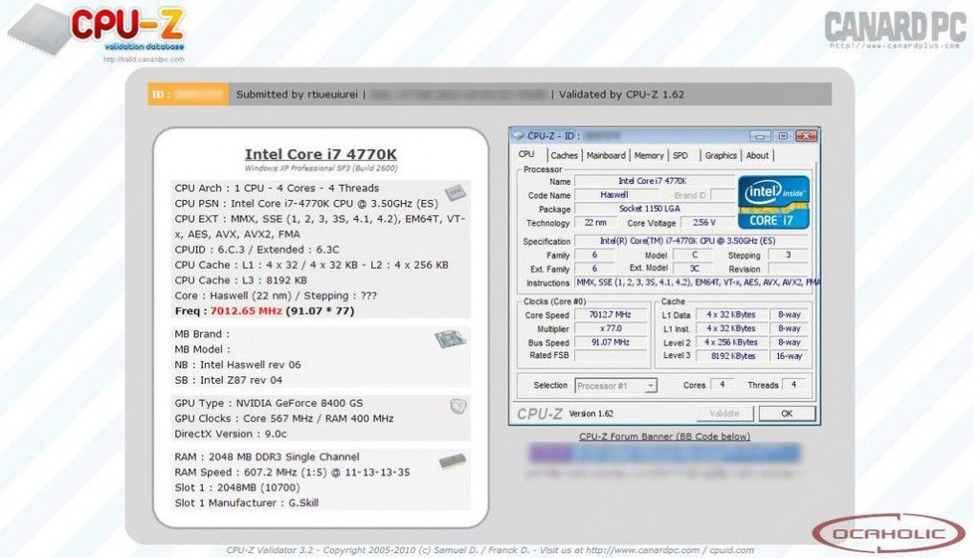
Task: Open the Memory tab
Action: click(649, 156)
